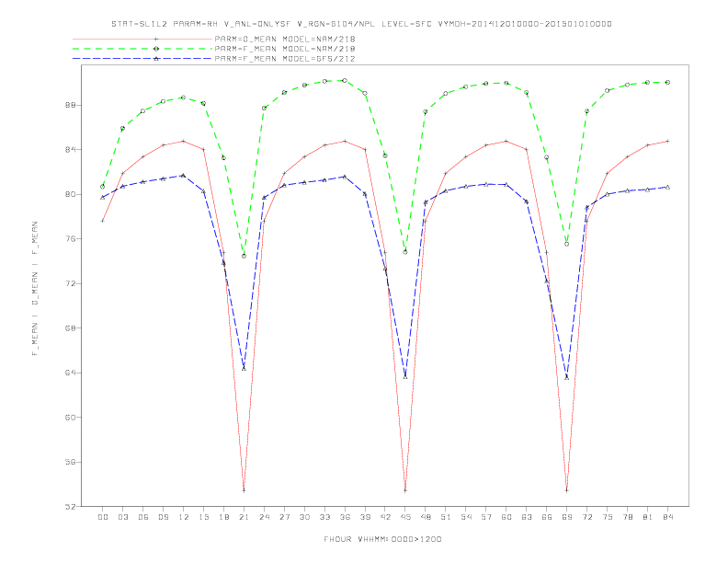This screenshot has height=563, width=728.
Task: Click the green circle marker at hour 36
Action: coord(345,80)
